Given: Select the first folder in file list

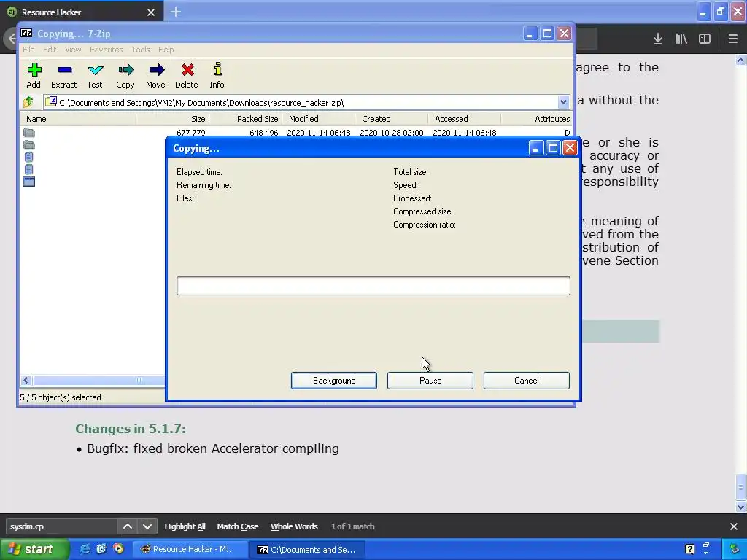Looking at the screenshot, I should pyautogui.click(x=29, y=133).
